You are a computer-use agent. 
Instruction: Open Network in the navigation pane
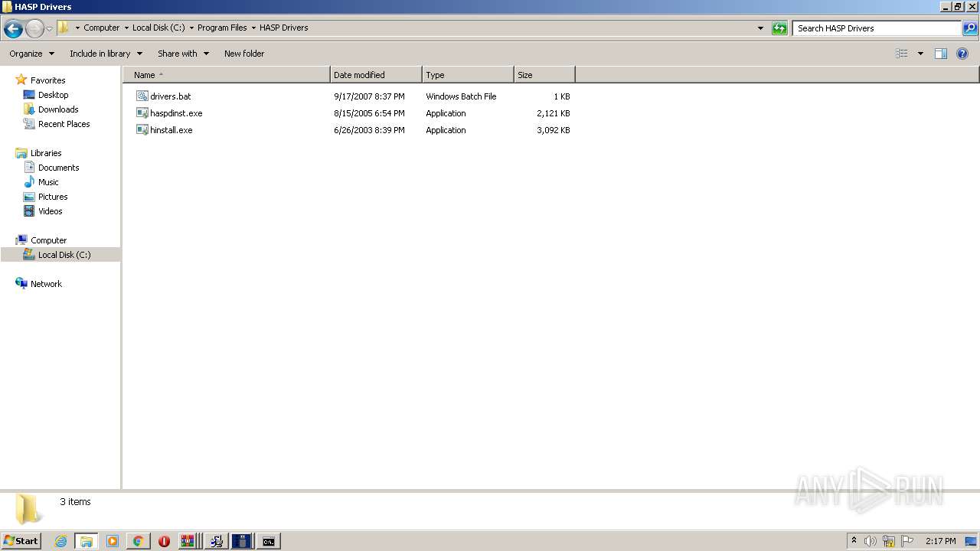tap(46, 284)
